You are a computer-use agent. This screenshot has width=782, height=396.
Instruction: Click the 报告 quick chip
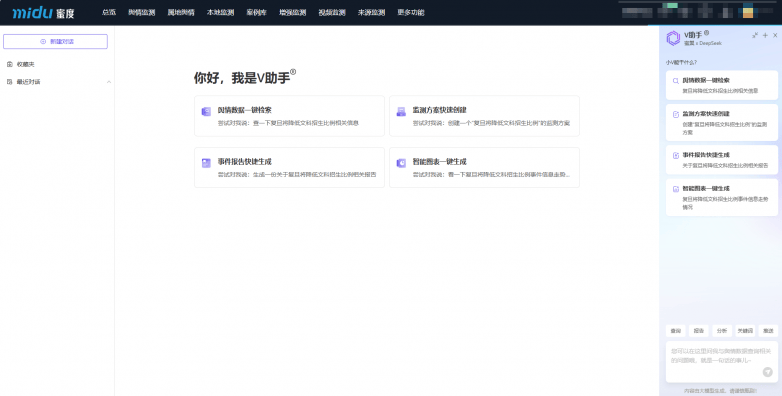699,331
